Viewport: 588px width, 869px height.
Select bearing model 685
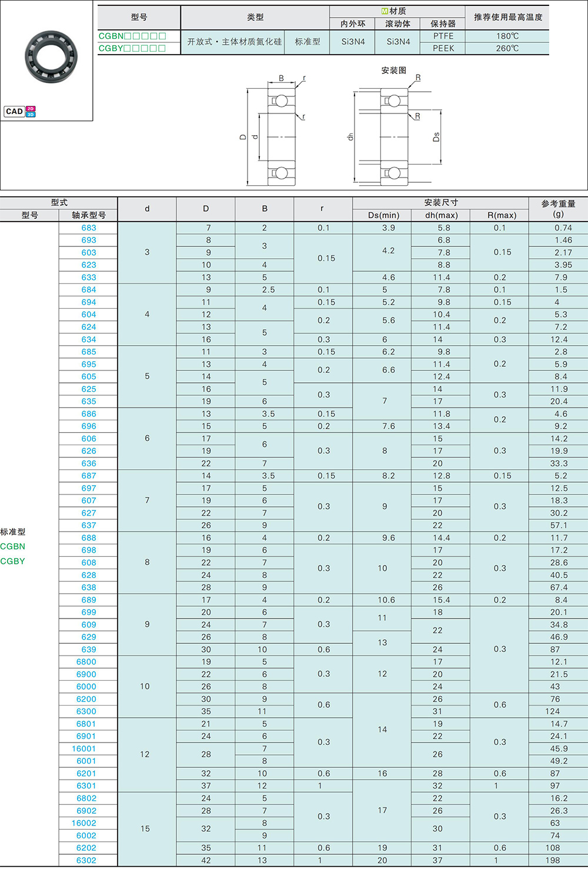tap(89, 352)
